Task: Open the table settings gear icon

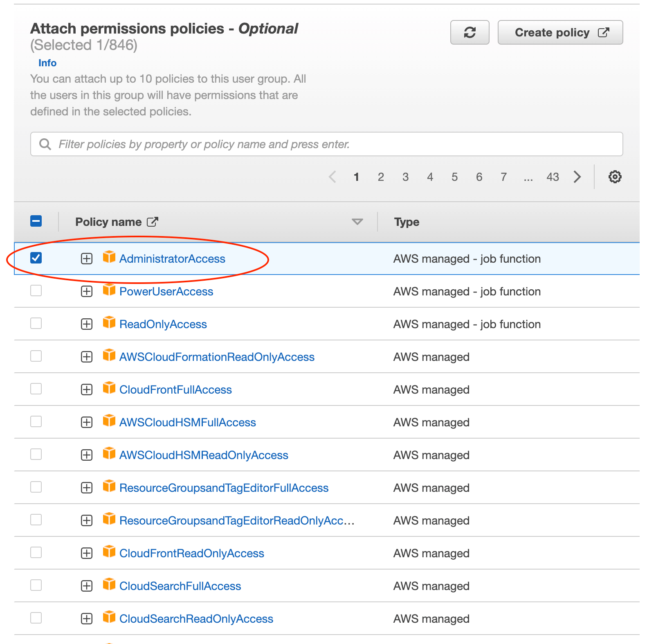Action: (x=615, y=177)
